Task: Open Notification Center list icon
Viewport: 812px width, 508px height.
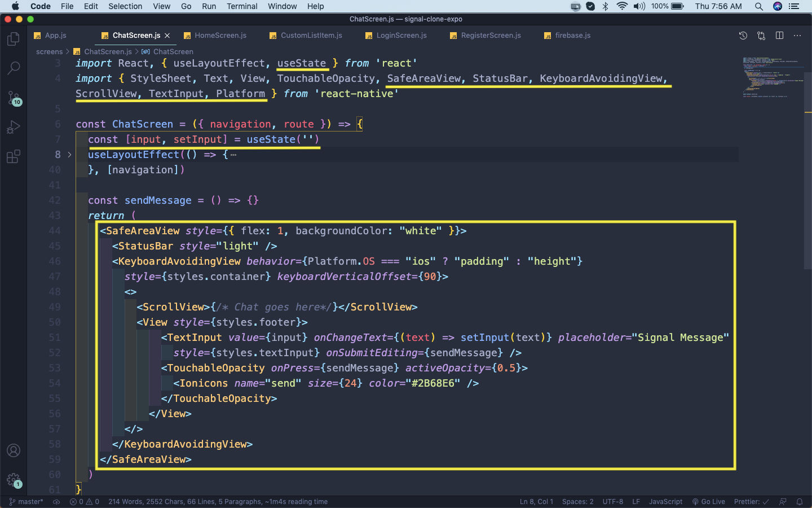Action: (794, 6)
